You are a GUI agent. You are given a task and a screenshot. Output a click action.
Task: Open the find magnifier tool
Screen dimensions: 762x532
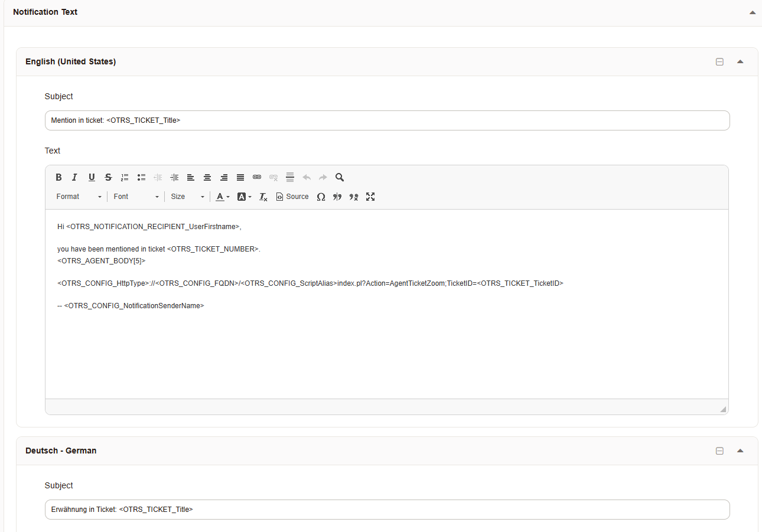340,177
